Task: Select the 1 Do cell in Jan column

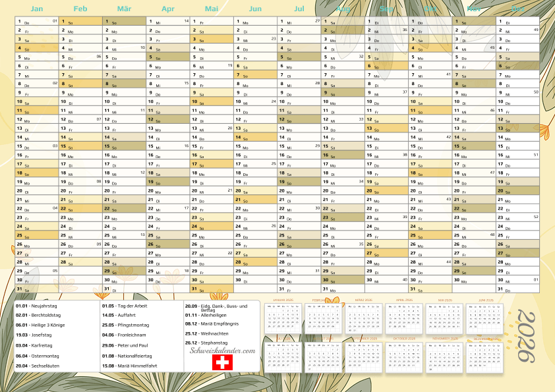Action: coord(37,22)
